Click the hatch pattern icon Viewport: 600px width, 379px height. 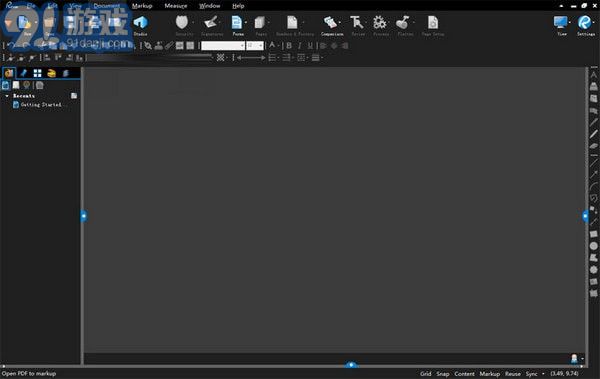point(220,57)
